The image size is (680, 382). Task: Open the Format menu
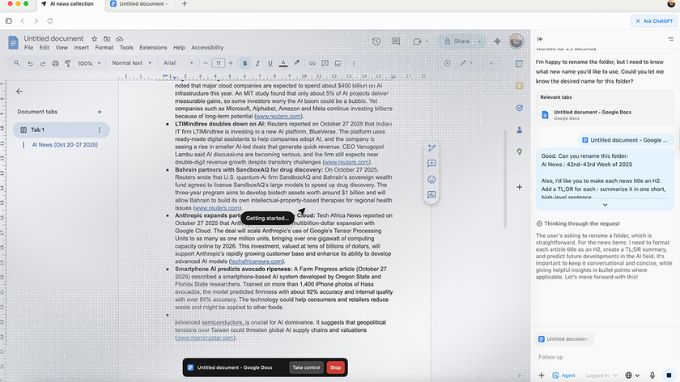104,48
